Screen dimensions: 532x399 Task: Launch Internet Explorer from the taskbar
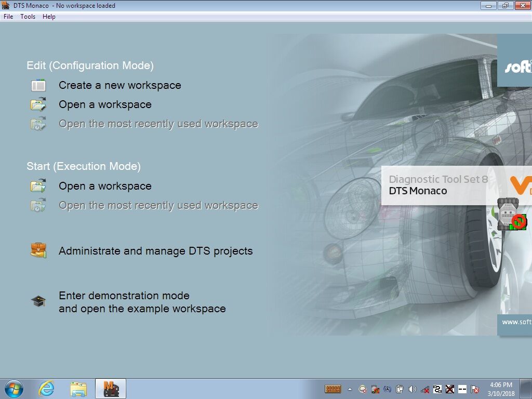[46, 389]
